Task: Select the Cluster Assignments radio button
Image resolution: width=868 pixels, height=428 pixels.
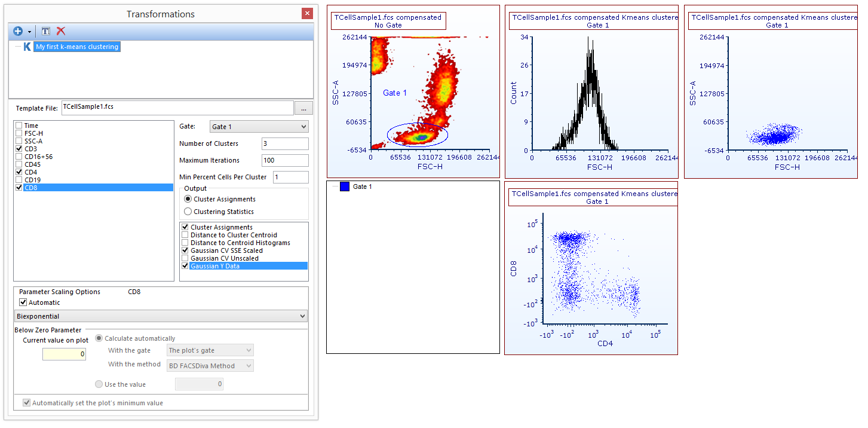Action: tap(188, 199)
